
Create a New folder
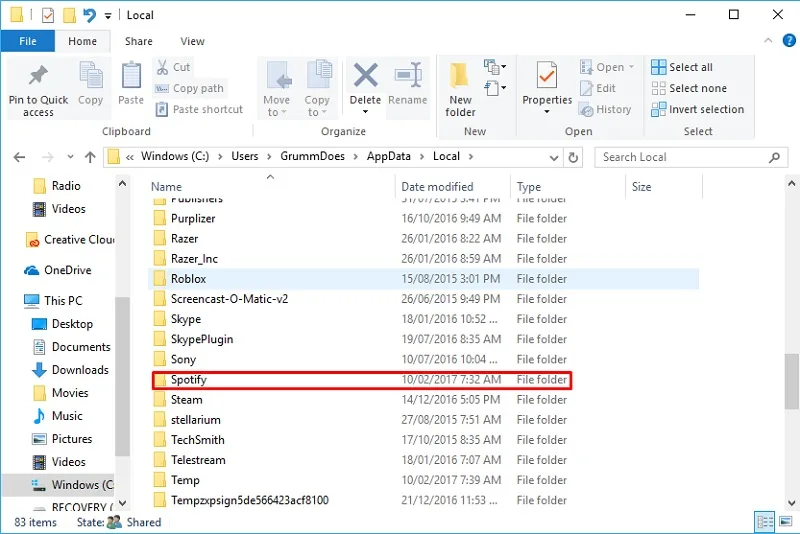click(460, 89)
